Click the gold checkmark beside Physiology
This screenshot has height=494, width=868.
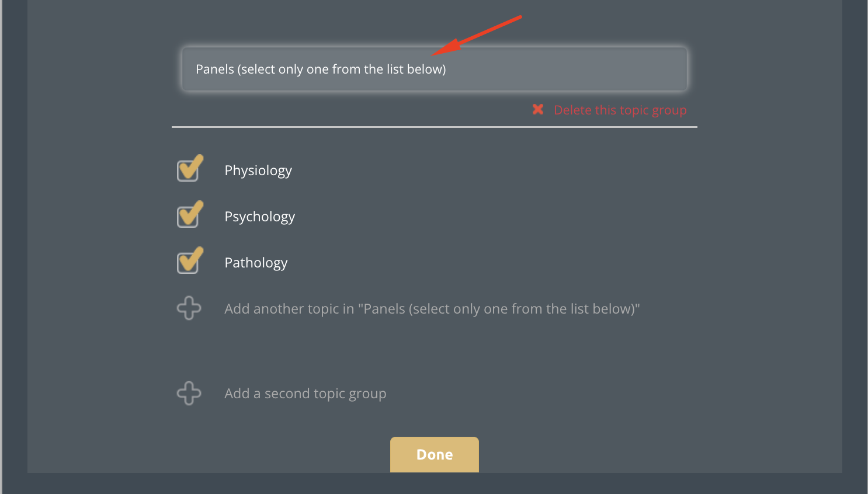coord(191,166)
